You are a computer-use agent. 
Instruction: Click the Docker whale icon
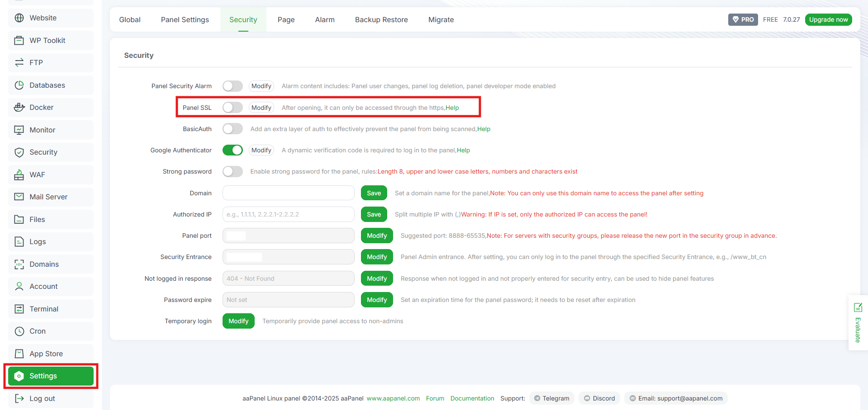tap(19, 108)
